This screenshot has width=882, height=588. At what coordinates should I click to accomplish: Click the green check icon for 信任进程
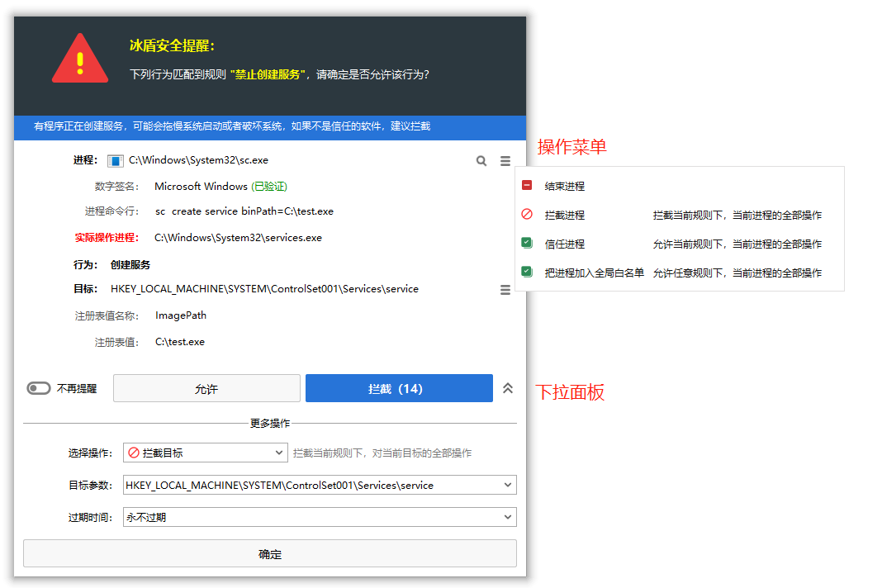point(527,243)
